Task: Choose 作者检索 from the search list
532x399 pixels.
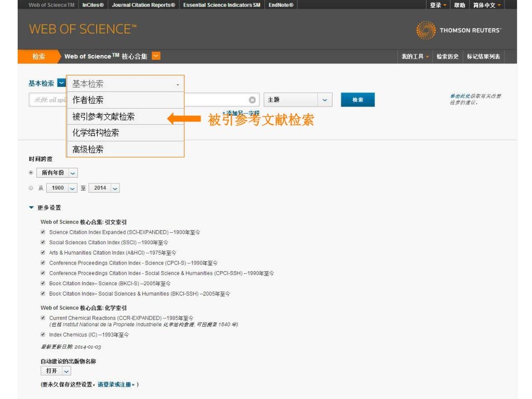Action: point(126,100)
